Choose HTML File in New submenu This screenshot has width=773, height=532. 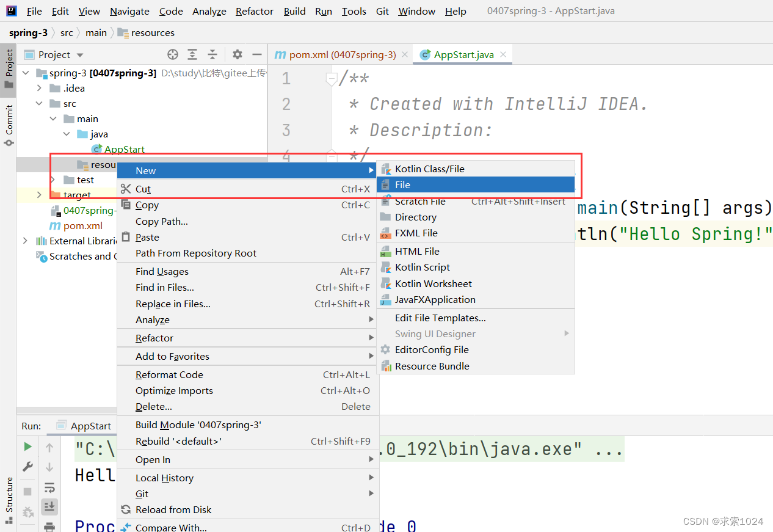point(476,251)
